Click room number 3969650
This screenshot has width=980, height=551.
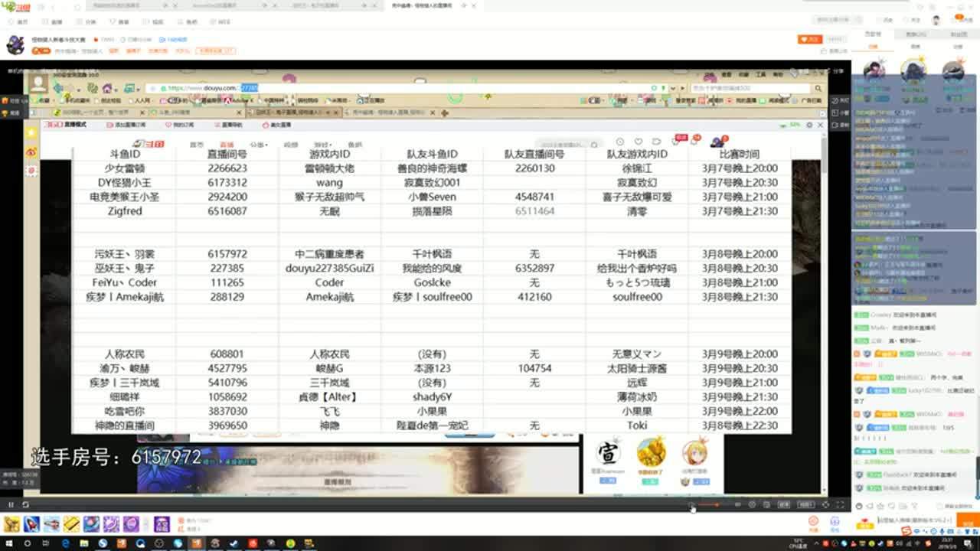pyautogui.click(x=227, y=425)
